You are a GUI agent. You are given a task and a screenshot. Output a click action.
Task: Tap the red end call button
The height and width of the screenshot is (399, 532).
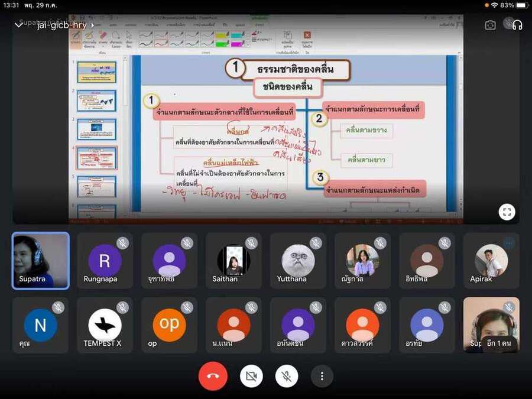[213, 376]
